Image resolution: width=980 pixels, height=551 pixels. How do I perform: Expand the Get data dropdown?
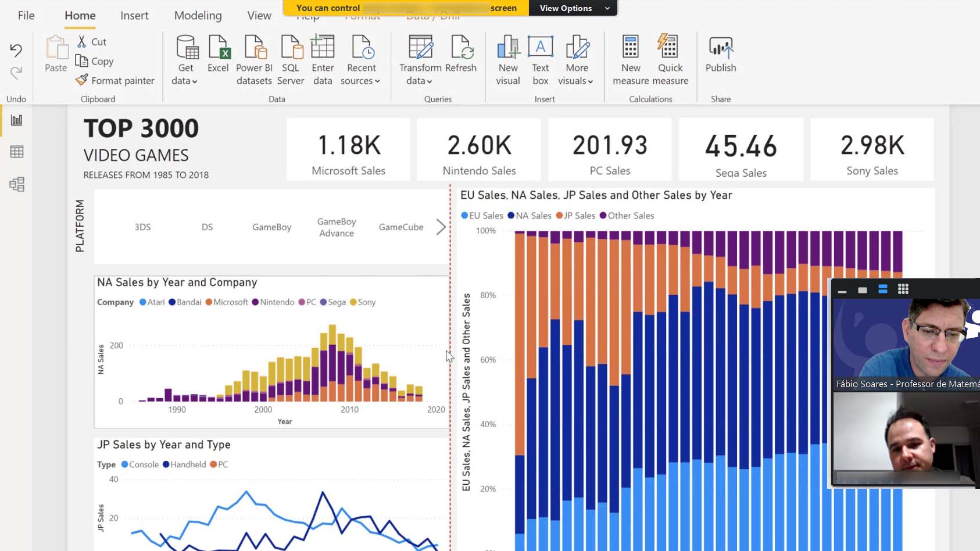(185, 81)
